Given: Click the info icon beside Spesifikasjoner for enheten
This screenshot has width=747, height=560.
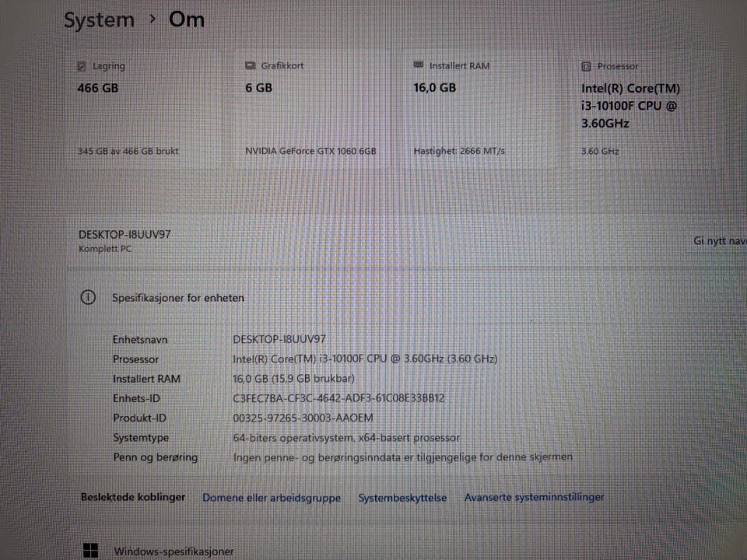Looking at the screenshot, I should point(88,298).
